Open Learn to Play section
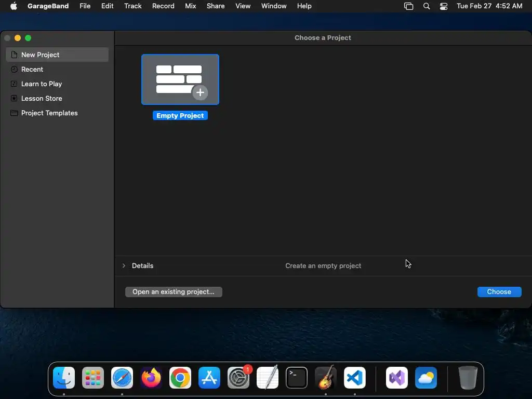Viewport: 532px width, 399px height. coord(57,84)
